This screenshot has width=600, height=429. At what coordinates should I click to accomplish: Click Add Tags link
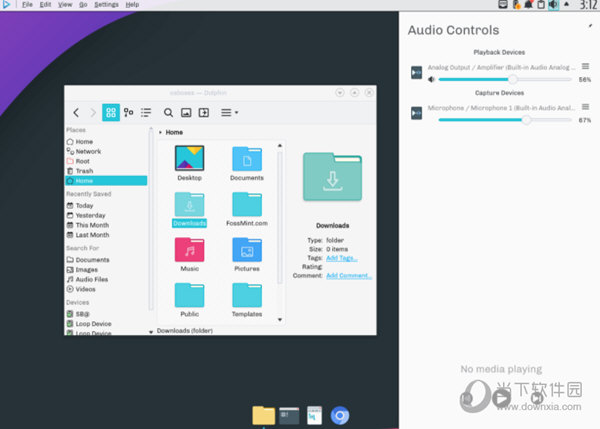342,258
